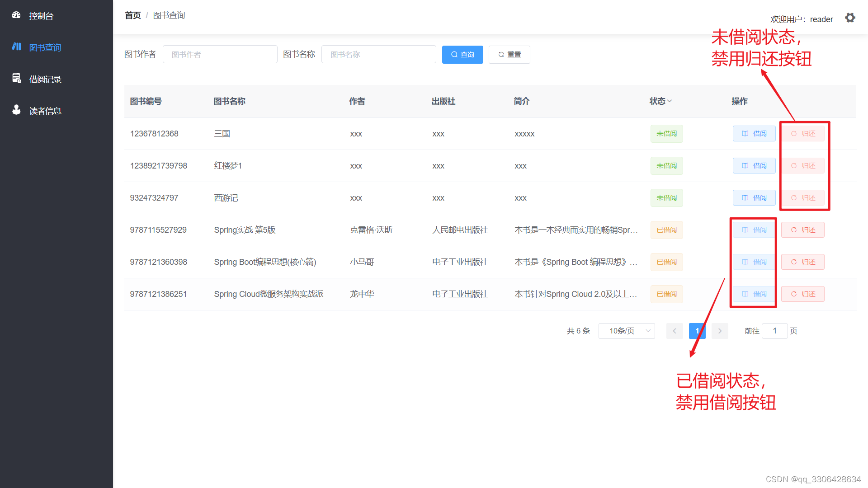Focus the 图书作者 input field
This screenshot has height=488, width=868.
click(220, 54)
